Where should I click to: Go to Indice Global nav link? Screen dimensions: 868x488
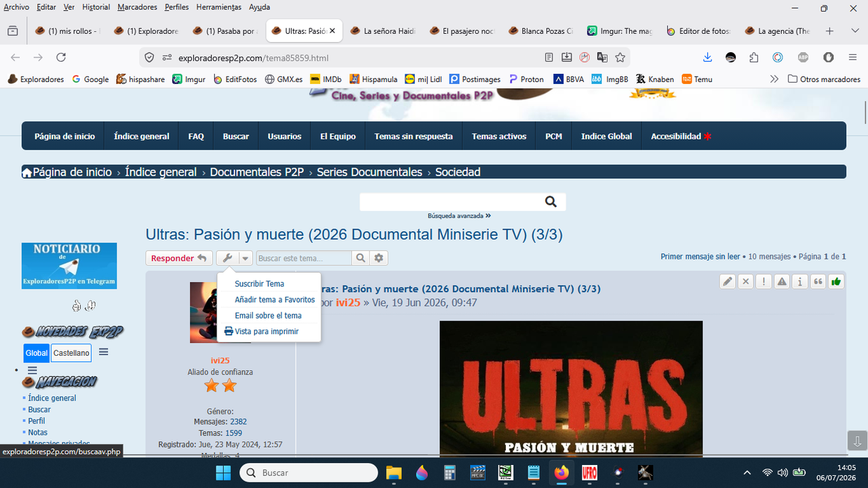606,136
